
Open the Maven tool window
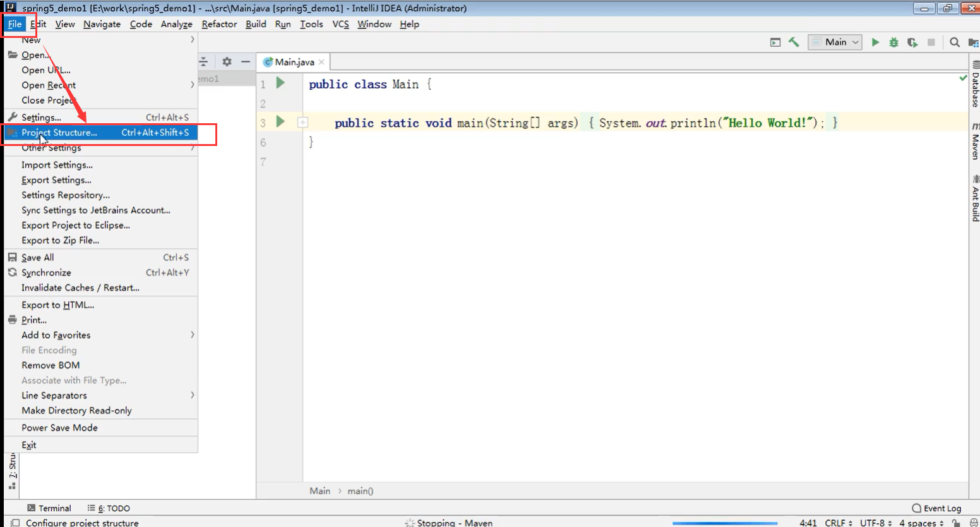click(975, 141)
